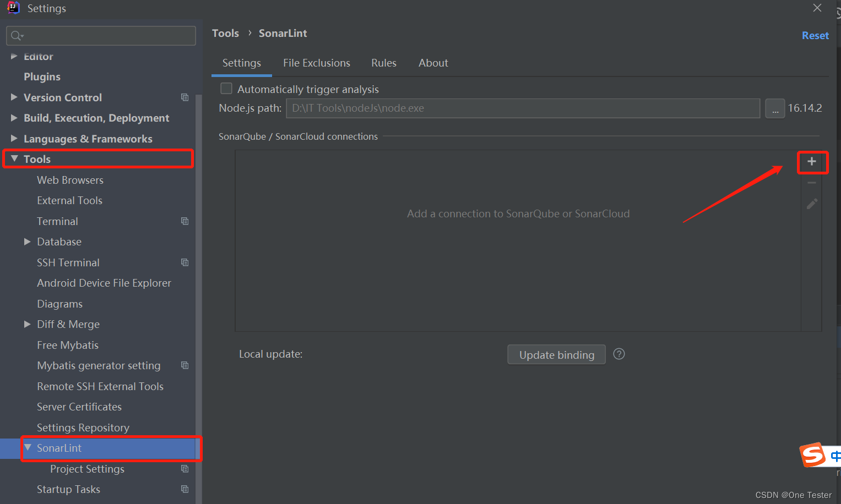Close the Settings dialog
The height and width of the screenshot is (504, 841).
[x=817, y=8]
